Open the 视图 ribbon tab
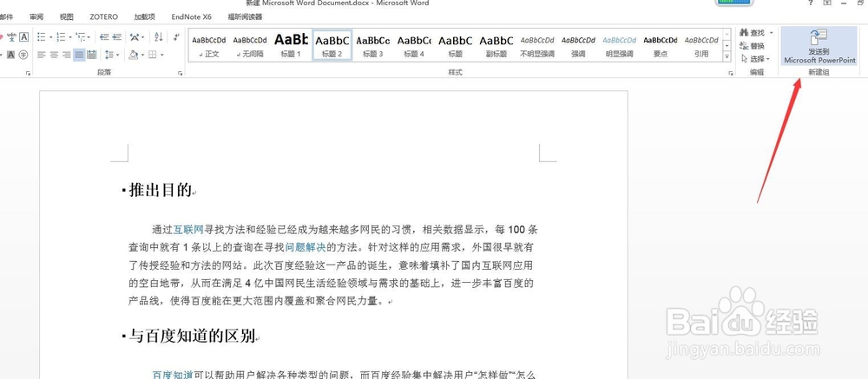Viewport: 868px width, 379px height. (x=67, y=17)
